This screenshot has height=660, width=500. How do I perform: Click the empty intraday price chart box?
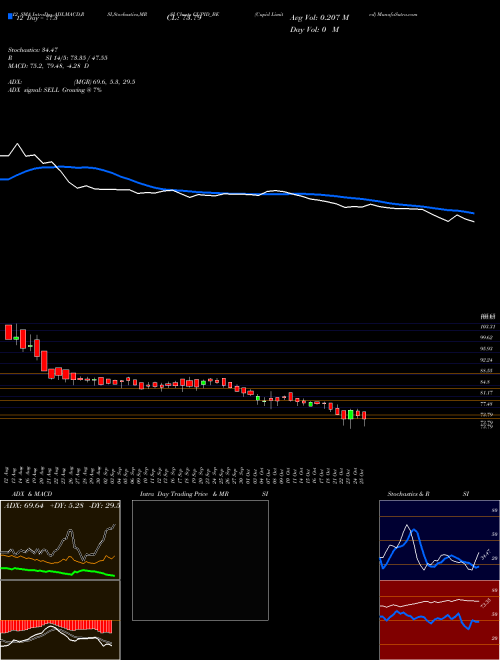[x=200, y=560]
